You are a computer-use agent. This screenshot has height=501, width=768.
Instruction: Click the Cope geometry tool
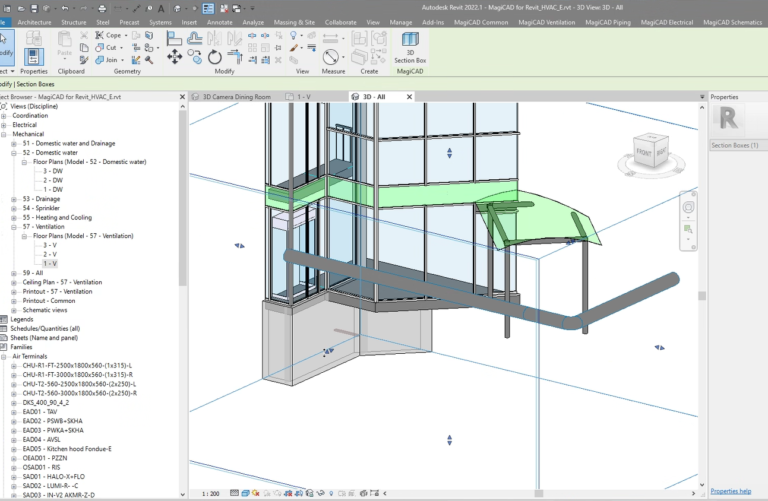tap(108, 35)
